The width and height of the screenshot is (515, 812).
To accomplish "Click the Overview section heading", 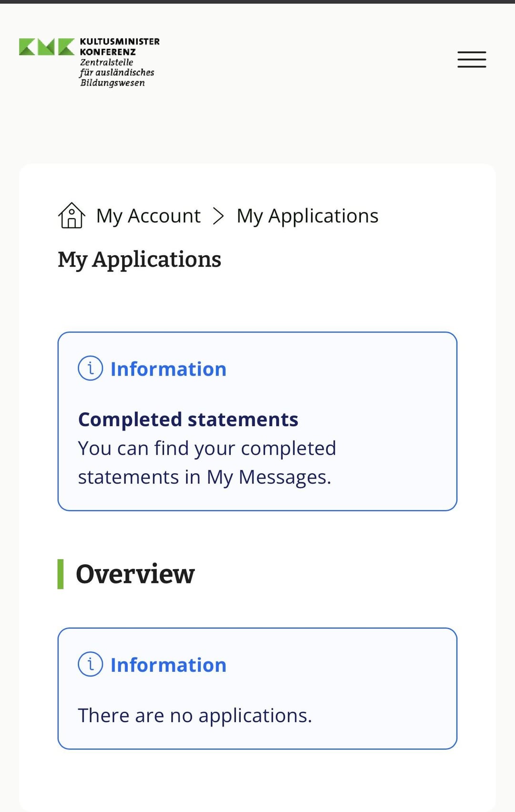I will click(135, 574).
